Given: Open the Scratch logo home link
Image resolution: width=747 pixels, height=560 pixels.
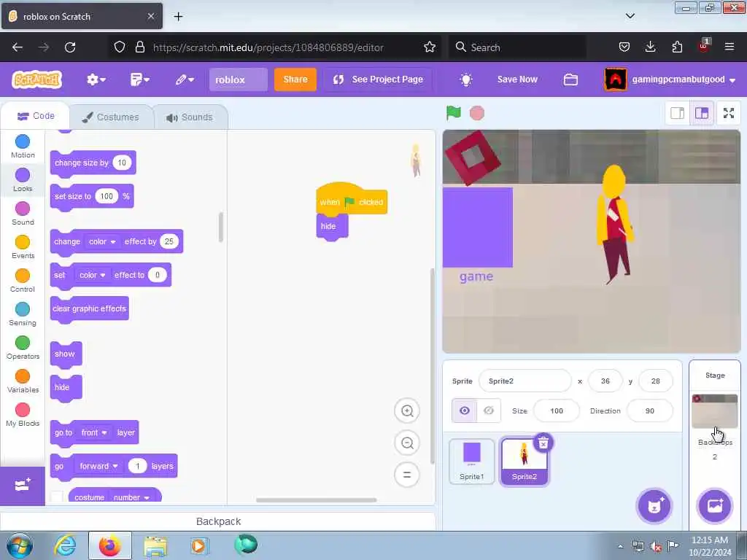Looking at the screenshot, I should point(37,79).
